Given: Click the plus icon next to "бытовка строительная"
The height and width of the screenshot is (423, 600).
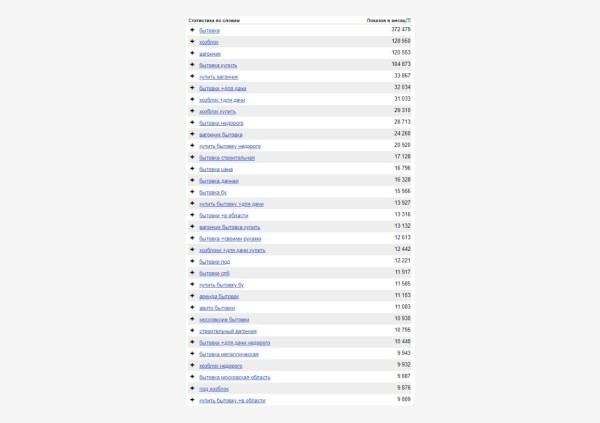Looking at the screenshot, I should click(192, 157).
